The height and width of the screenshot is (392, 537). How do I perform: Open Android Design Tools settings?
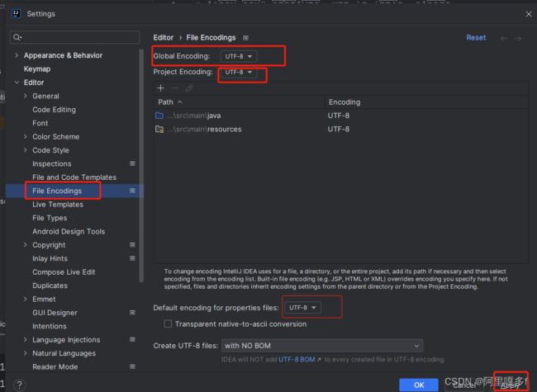click(x=69, y=232)
